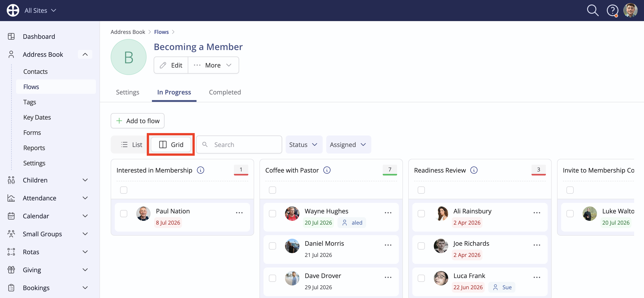Image resolution: width=644 pixels, height=298 pixels.
Task: Switch to Grid view
Action: (171, 145)
